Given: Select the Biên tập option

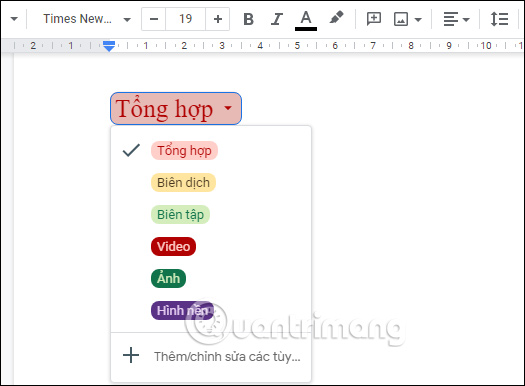Looking at the screenshot, I should pos(180,215).
